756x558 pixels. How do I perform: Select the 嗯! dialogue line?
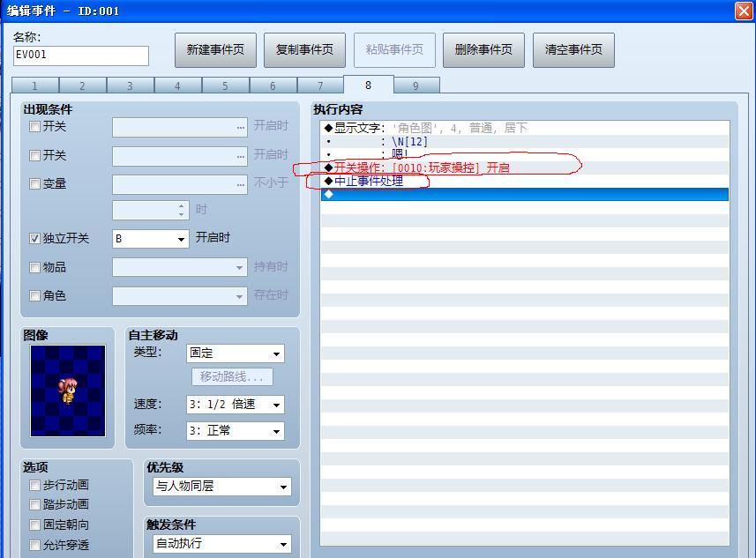click(525, 154)
